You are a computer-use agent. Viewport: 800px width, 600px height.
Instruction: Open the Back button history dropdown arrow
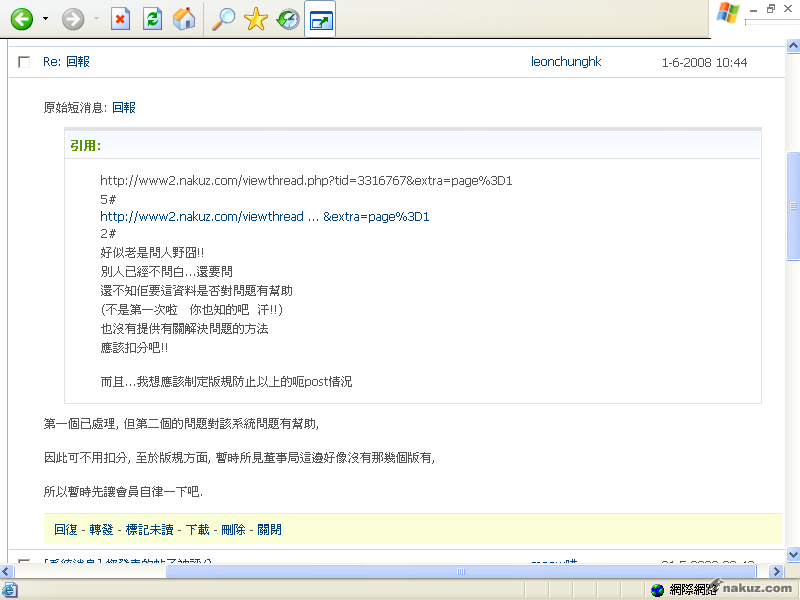[x=45, y=19]
